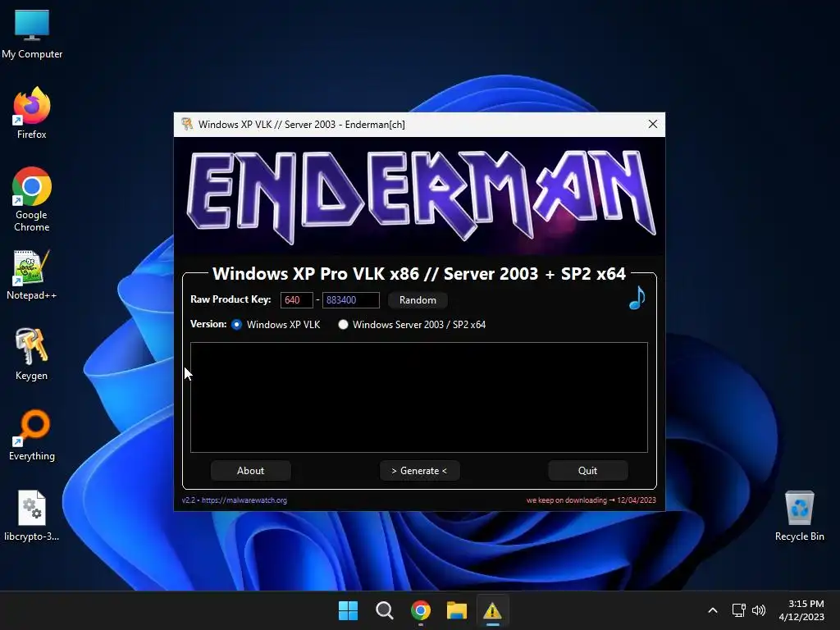Open the Everything search shortcut
Viewport: 840px width, 630px height.
(32, 435)
